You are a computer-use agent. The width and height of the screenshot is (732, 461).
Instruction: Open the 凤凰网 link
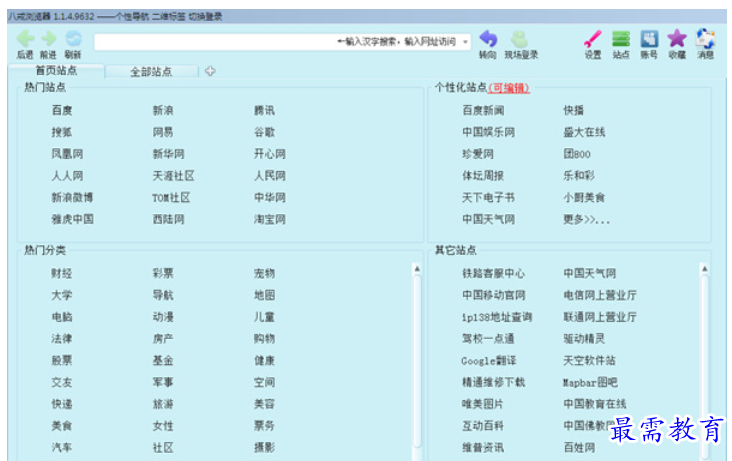[67, 154]
